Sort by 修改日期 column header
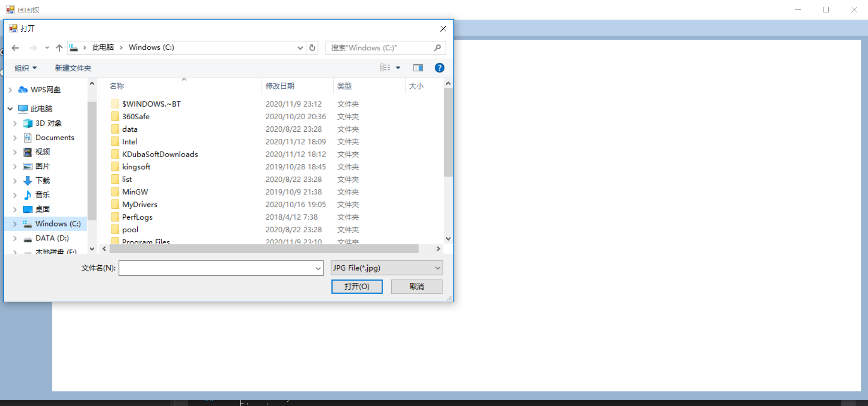 pyautogui.click(x=297, y=86)
